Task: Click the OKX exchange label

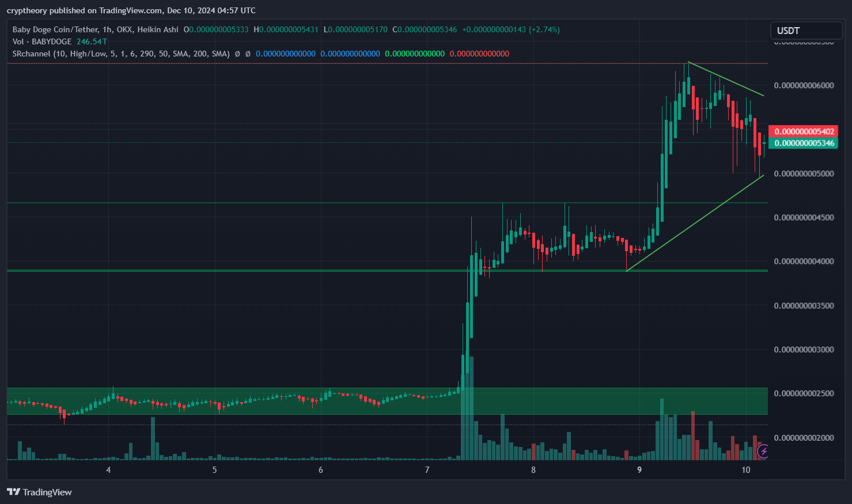Action: 124,29
